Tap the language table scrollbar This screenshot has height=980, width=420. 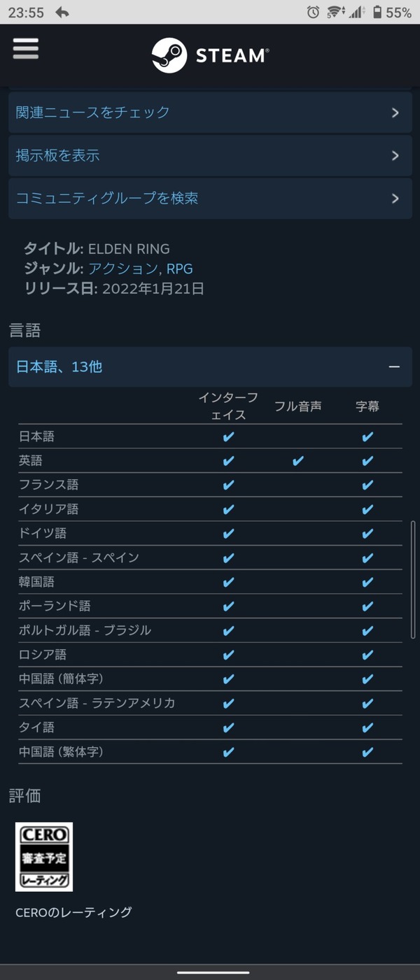413,579
